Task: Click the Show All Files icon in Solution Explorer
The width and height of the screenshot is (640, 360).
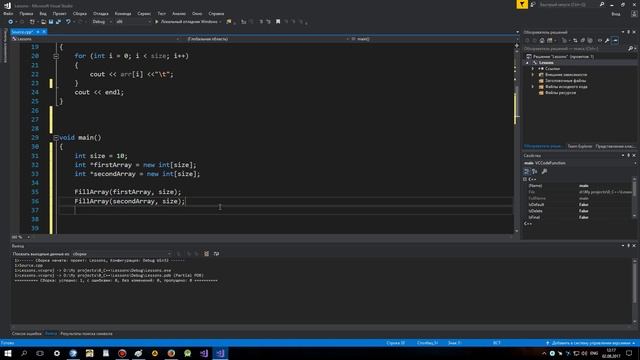Action: click(590, 40)
